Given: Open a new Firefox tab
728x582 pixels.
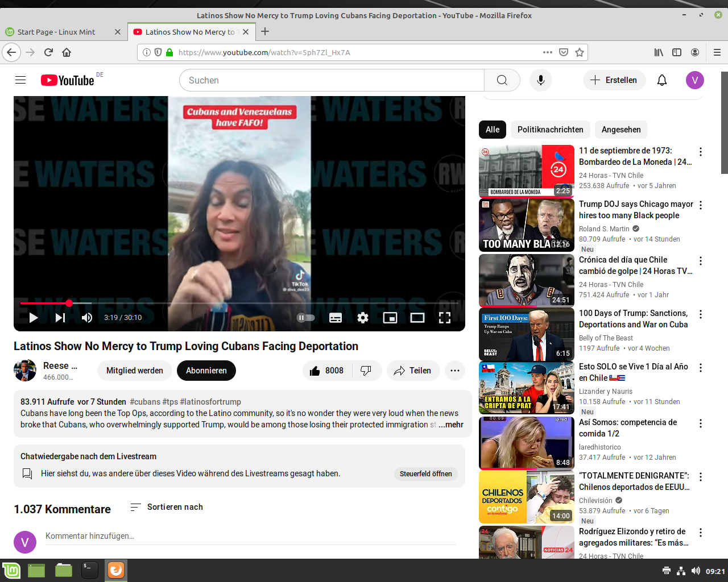Looking at the screenshot, I should tap(265, 32).
